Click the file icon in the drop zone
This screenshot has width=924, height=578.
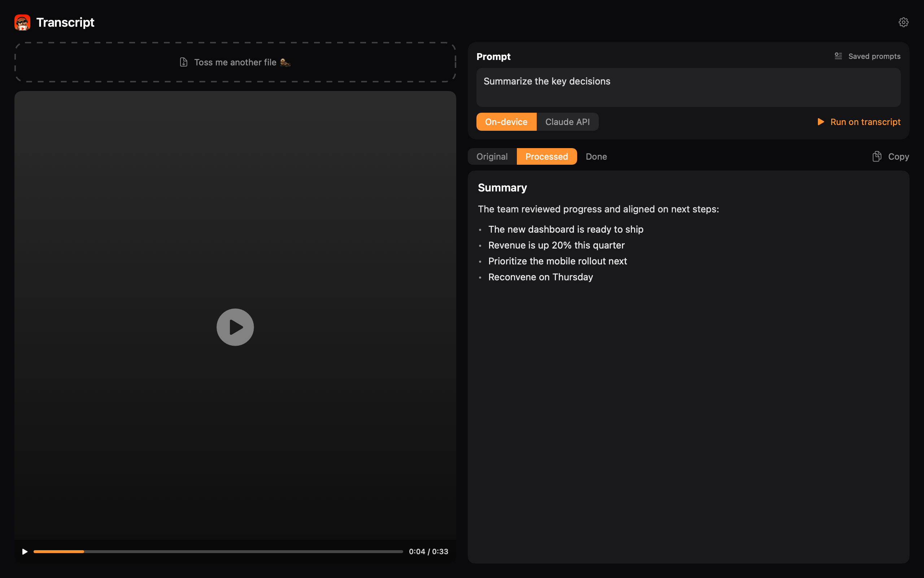pyautogui.click(x=184, y=62)
